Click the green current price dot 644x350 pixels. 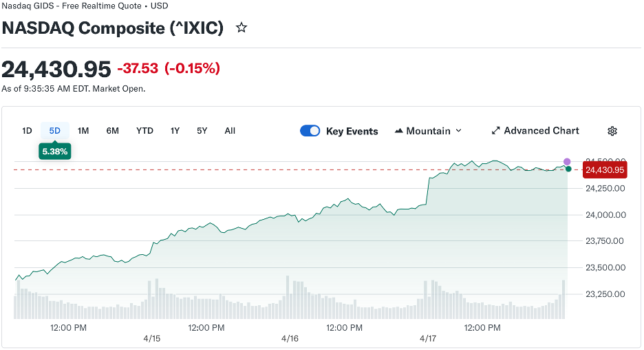pos(568,169)
